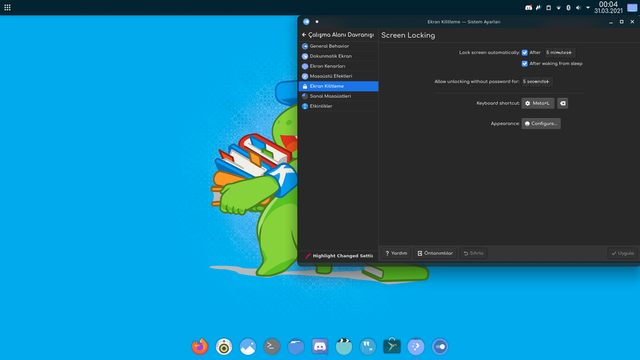Open the quotation-mark app in dock
The image size is (640, 360).
[x=368, y=347]
